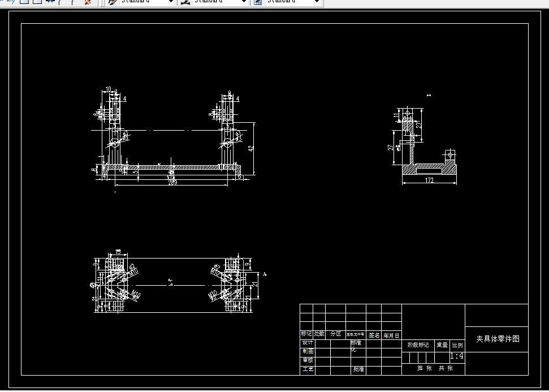Click the 比例 label in title block
549x392 pixels.
pos(457,345)
